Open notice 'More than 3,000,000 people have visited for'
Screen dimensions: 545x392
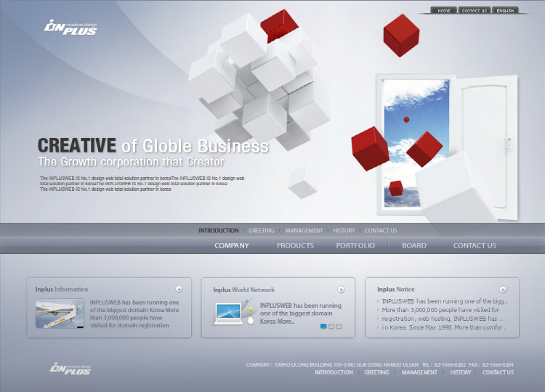[x=440, y=310]
